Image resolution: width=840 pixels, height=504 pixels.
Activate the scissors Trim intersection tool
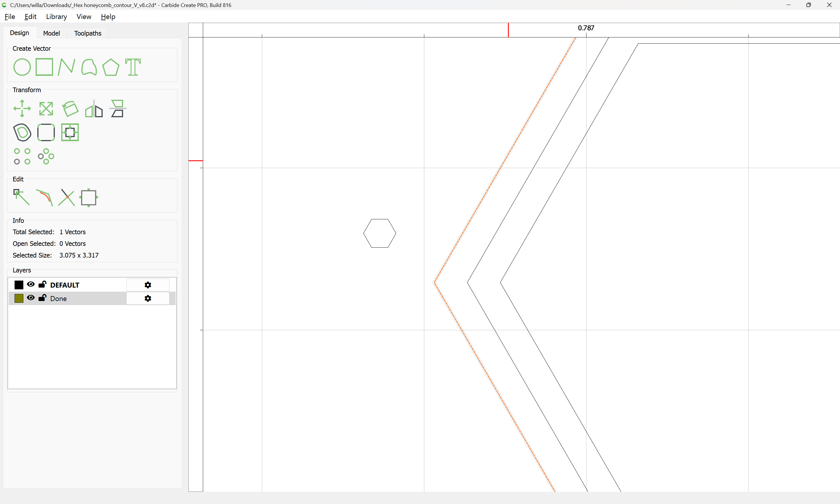[66, 197]
